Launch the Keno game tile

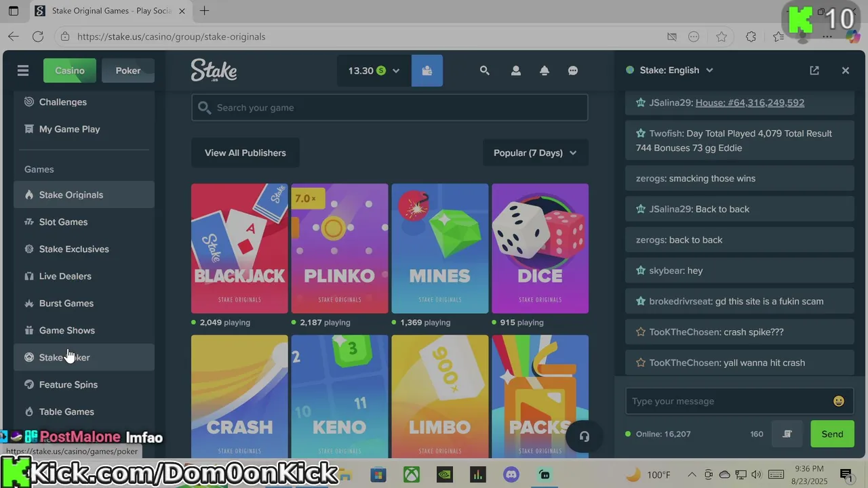pos(340,396)
